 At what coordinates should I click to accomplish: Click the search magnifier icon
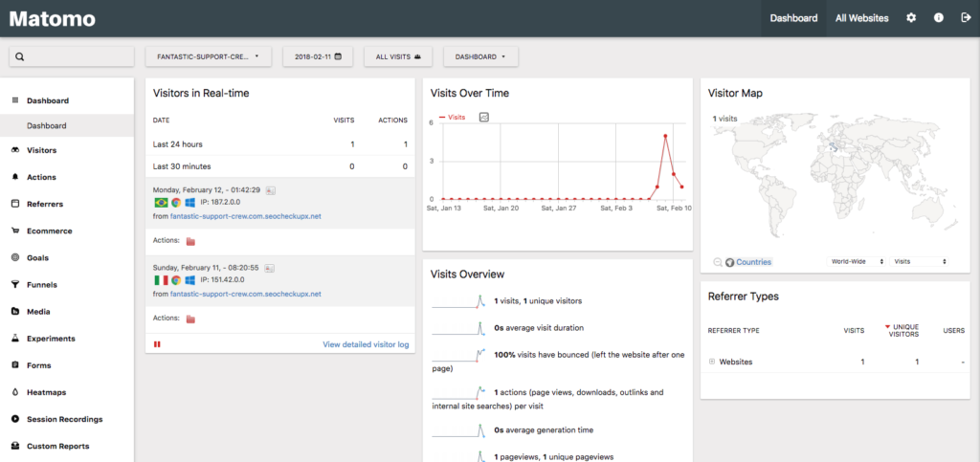(x=19, y=56)
